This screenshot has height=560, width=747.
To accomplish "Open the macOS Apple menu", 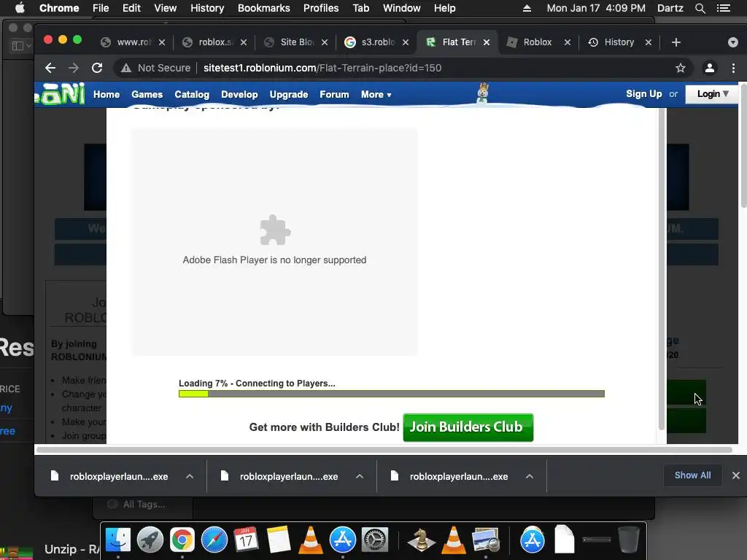I will (x=20, y=8).
